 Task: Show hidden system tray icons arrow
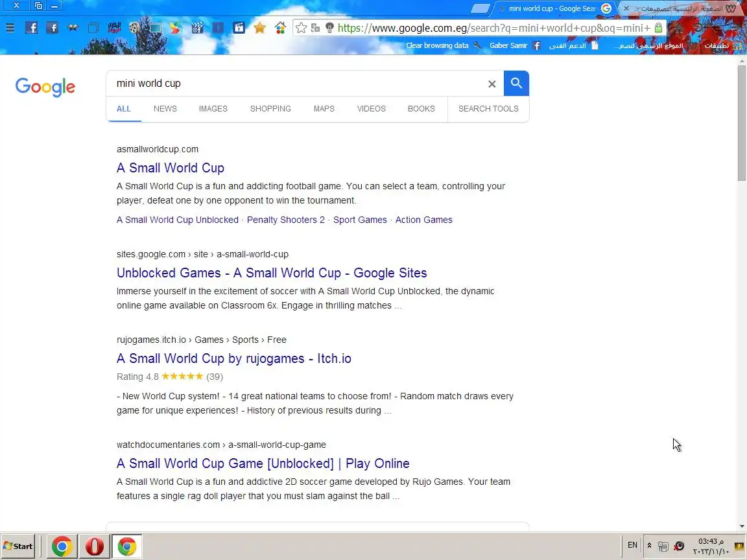pos(649,546)
